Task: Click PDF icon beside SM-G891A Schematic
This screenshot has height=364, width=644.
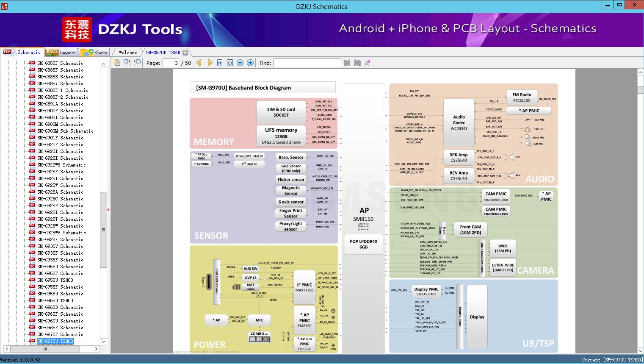Action: click(32, 103)
